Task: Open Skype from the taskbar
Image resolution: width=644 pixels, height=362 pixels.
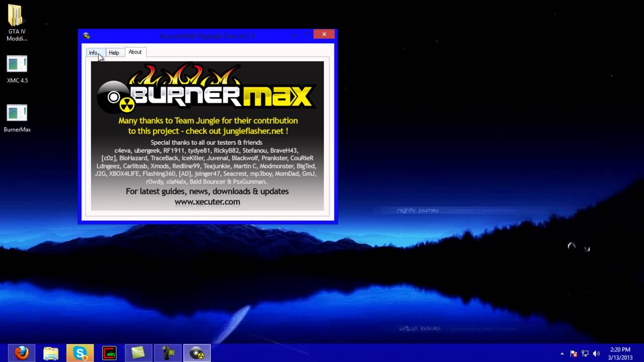Action: (80, 353)
